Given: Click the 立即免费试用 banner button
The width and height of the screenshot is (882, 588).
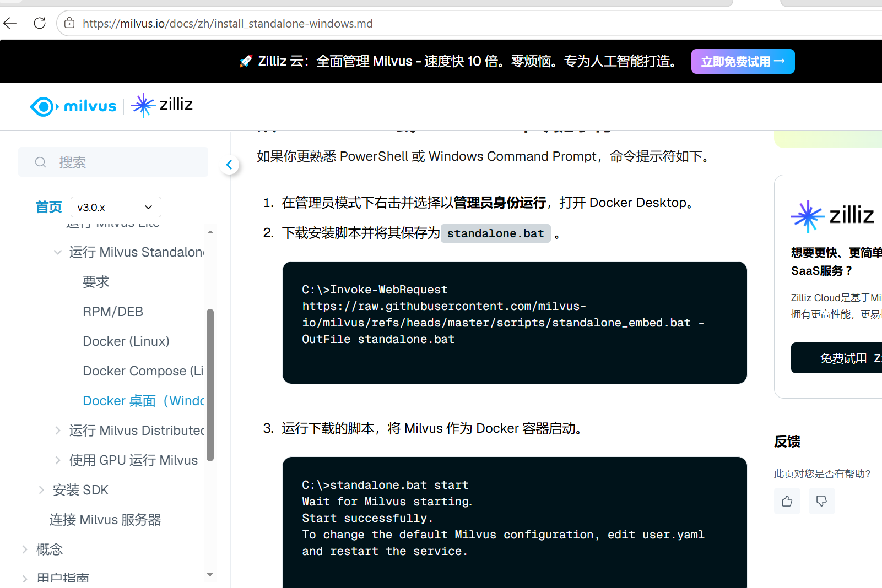Looking at the screenshot, I should click(743, 62).
